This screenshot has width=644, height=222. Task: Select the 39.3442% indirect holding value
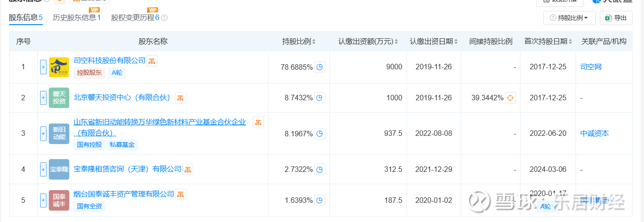[x=488, y=98]
